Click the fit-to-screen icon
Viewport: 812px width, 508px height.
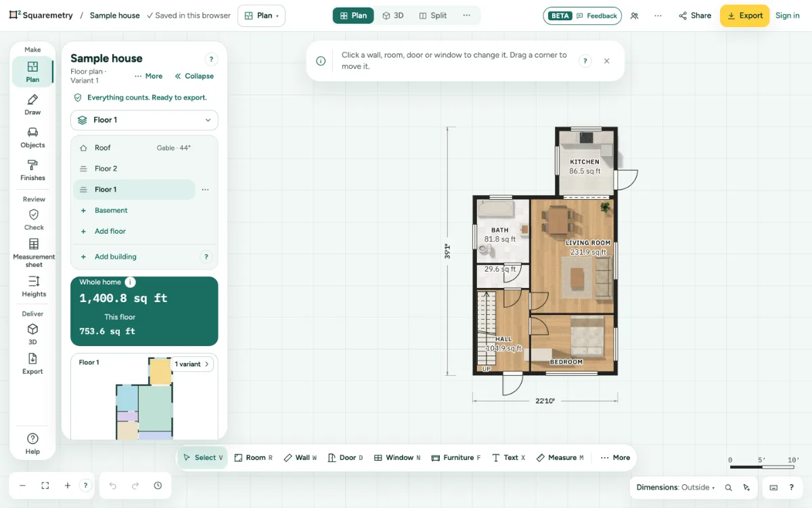coord(45,486)
